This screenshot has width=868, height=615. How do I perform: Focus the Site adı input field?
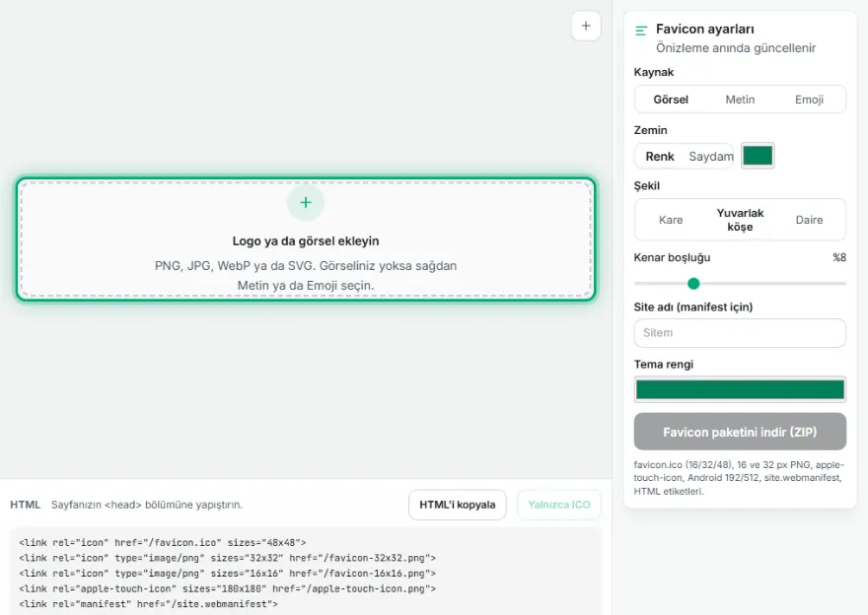pos(740,333)
